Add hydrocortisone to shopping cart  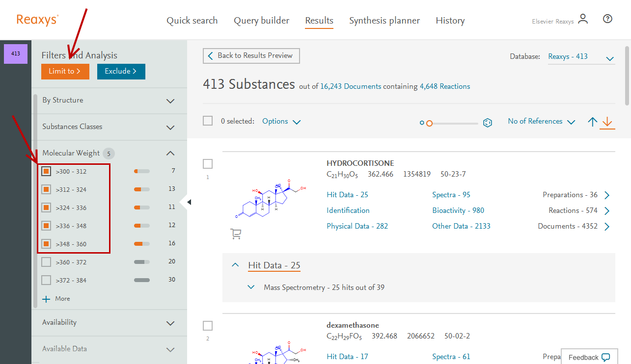[236, 234]
